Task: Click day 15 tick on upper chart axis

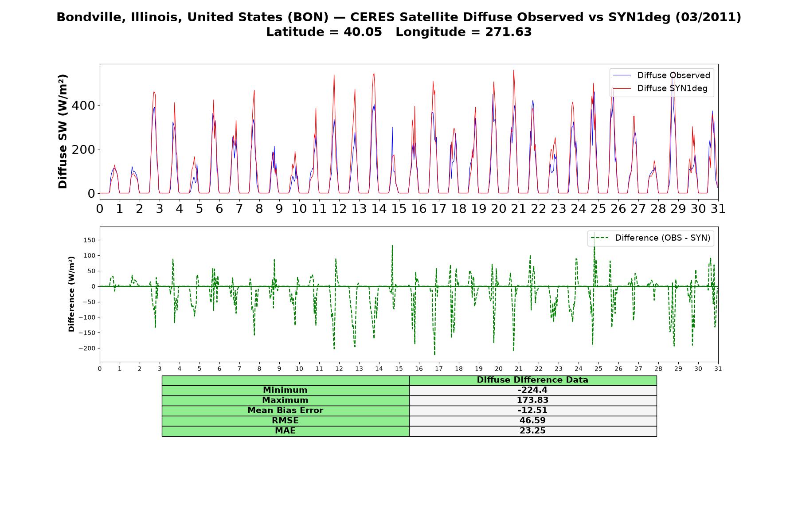Action: pyautogui.click(x=399, y=209)
